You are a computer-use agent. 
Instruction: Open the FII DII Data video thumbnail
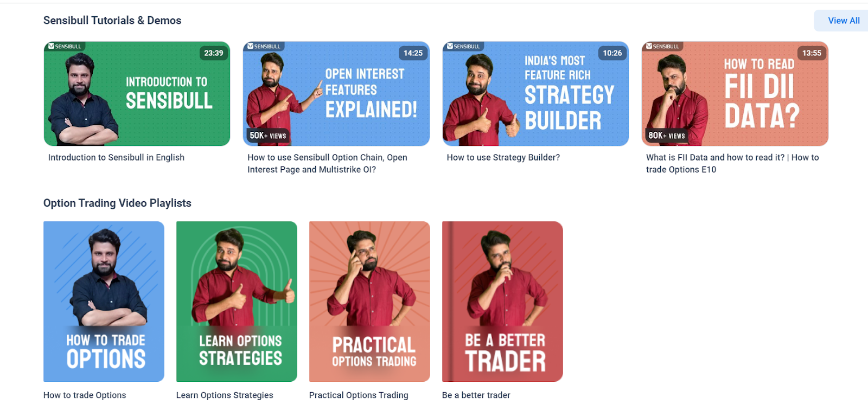click(x=735, y=94)
